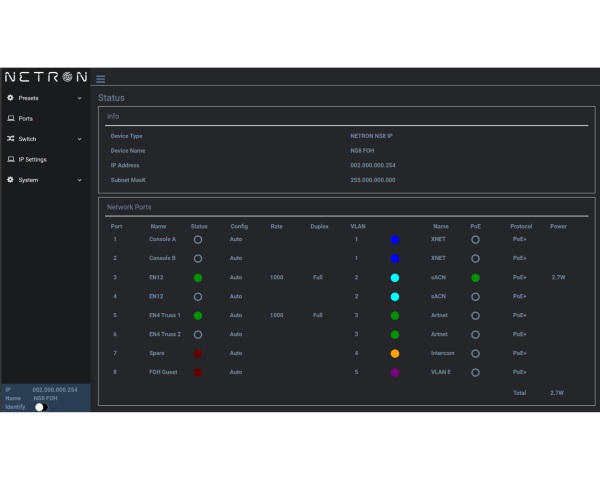Click cyan VLAN color dot for port 4

(395, 296)
